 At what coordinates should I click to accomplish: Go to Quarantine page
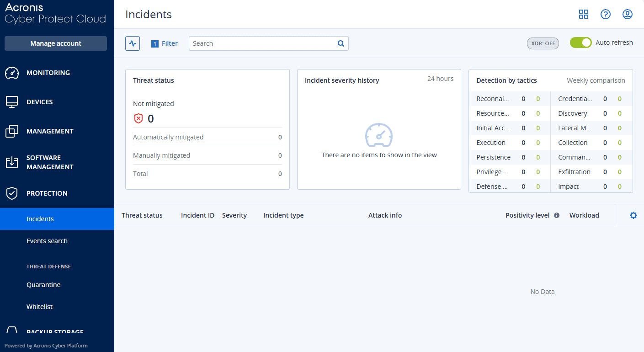(43, 285)
